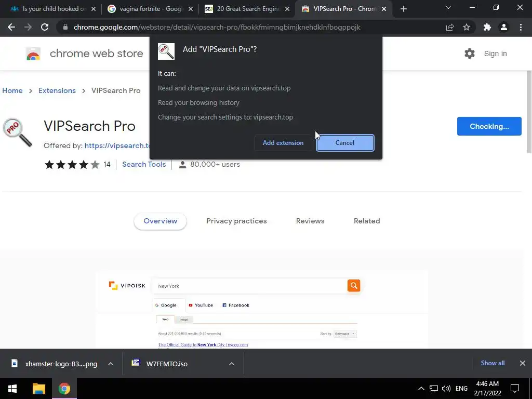Select Privacy practices tab

236,221
